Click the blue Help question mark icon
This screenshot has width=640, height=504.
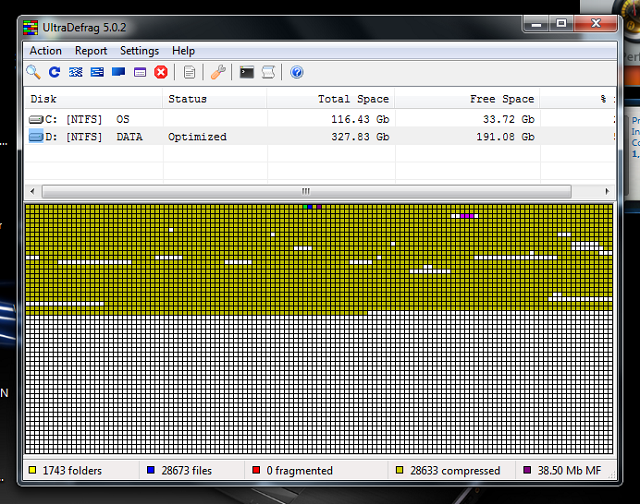(x=297, y=72)
